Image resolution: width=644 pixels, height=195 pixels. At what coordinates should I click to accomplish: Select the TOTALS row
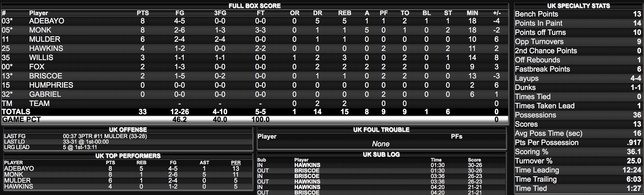pos(255,111)
